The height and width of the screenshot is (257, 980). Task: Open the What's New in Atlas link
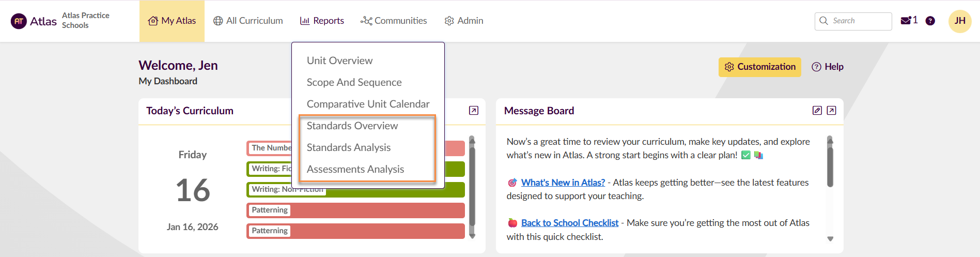tap(563, 183)
